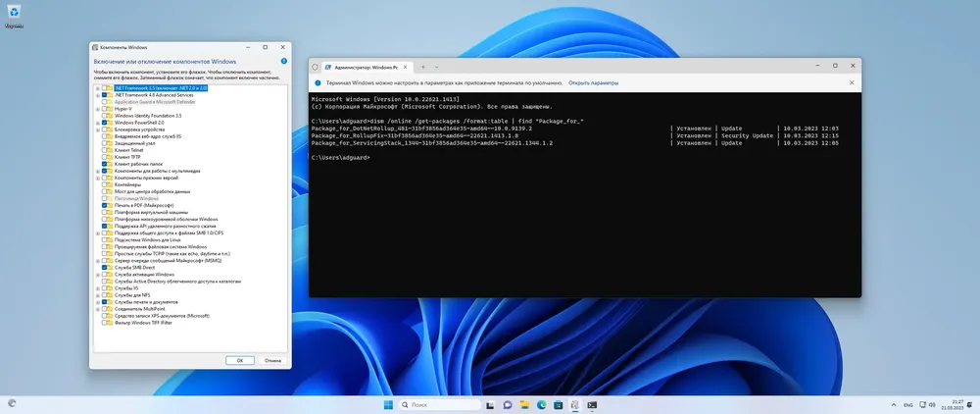Image resolution: width=980 pixels, height=414 pixels.
Task: Click Отмена in Windows Features dialog
Action: [272, 360]
